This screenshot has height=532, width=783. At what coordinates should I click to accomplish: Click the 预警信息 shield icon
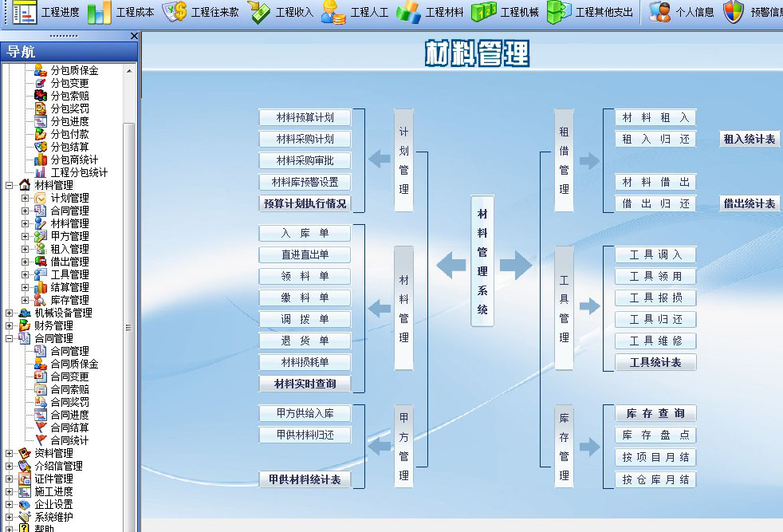pyautogui.click(x=734, y=13)
